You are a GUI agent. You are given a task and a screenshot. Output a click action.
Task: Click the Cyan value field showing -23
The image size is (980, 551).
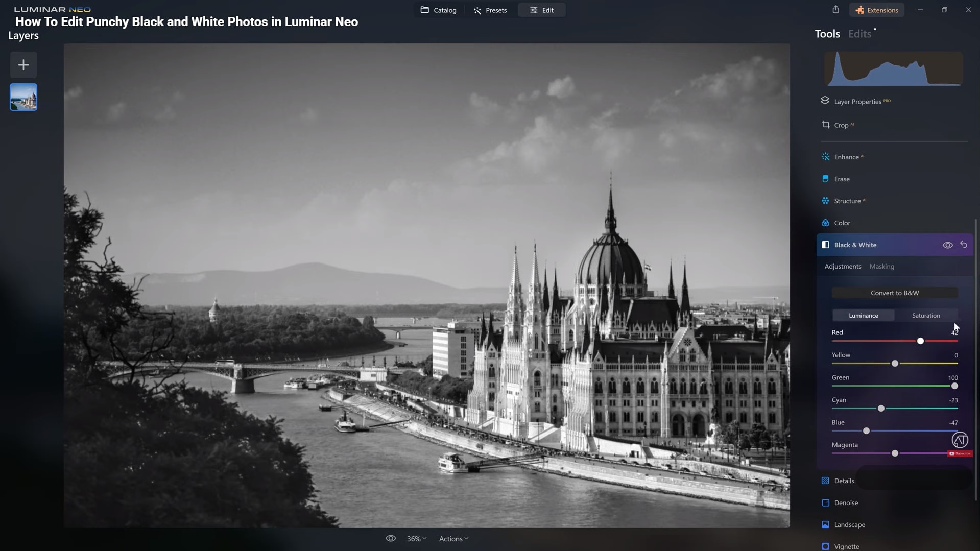(x=953, y=400)
